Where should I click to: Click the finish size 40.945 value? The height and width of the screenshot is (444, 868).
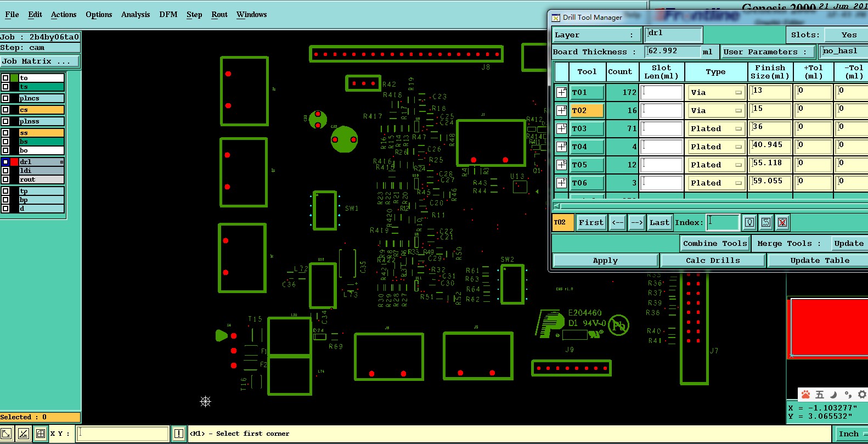point(771,147)
